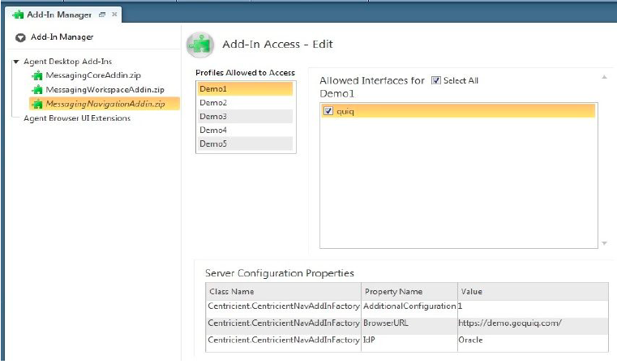The image size is (617, 364).
Task: Uncheck the quiq interface checkbox
Action: [x=328, y=111]
